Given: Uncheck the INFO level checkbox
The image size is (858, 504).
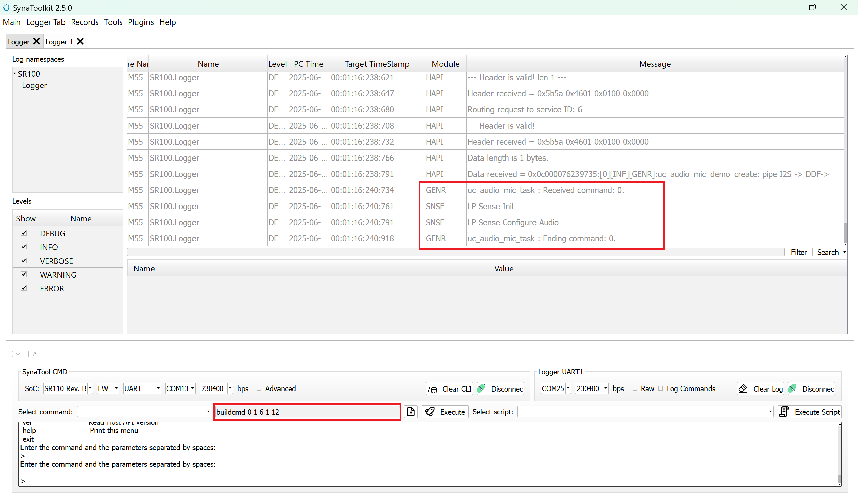Looking at the screenshot, I should pyautogui.click(x=24, y=247).
